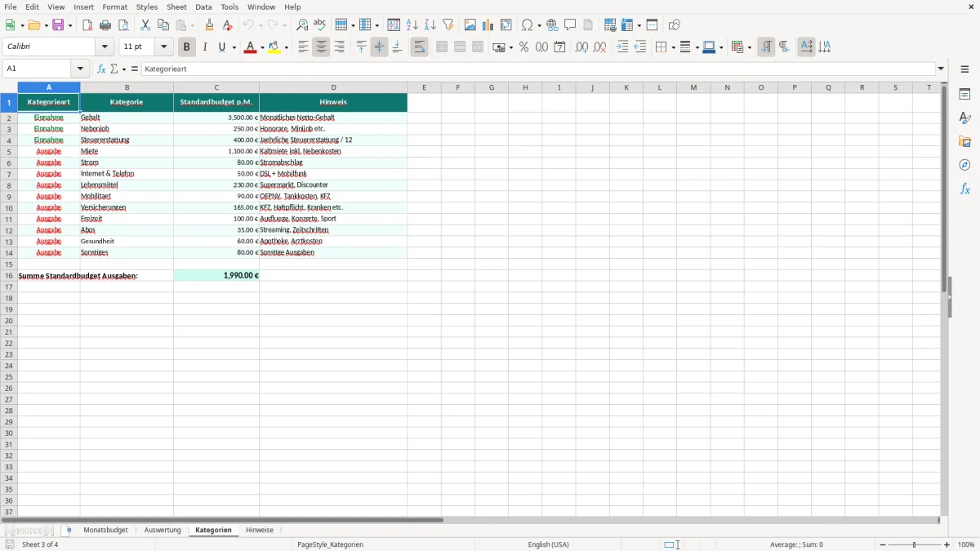Increase indent
This screenshot has height=551, width=980.
click(x=622, y=47)
